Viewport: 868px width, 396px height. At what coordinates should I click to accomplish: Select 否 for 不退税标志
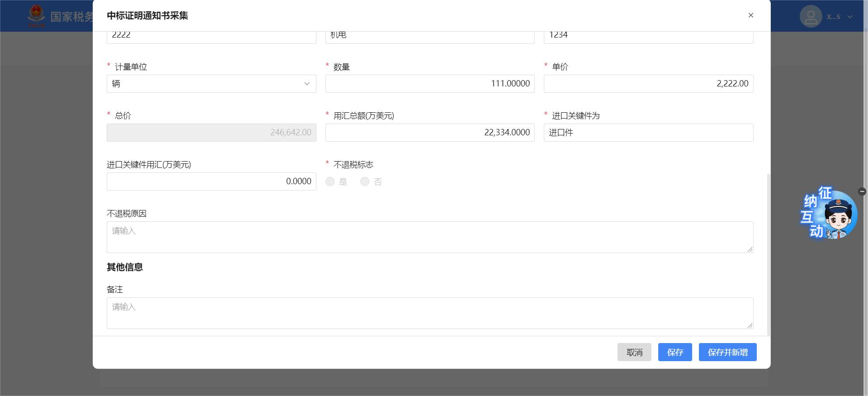point(365,181)
